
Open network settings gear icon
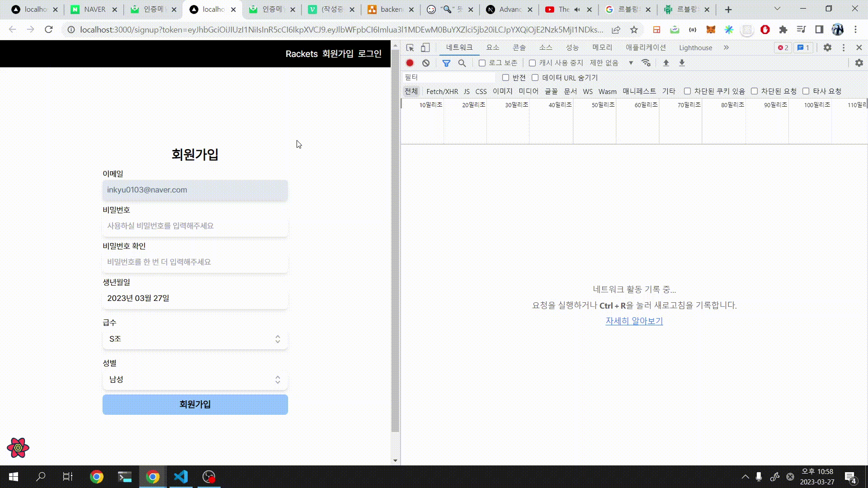coord(859,63)
